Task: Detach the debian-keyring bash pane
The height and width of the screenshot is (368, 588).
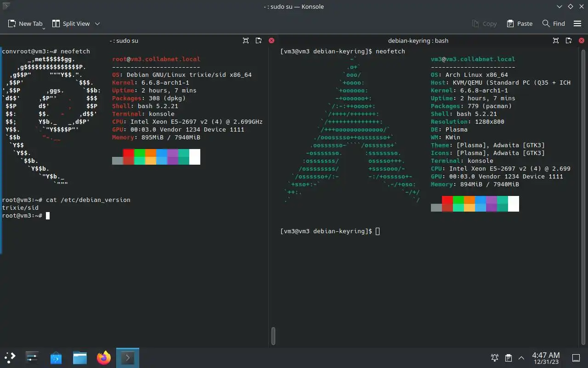Action: coord(569,40)
